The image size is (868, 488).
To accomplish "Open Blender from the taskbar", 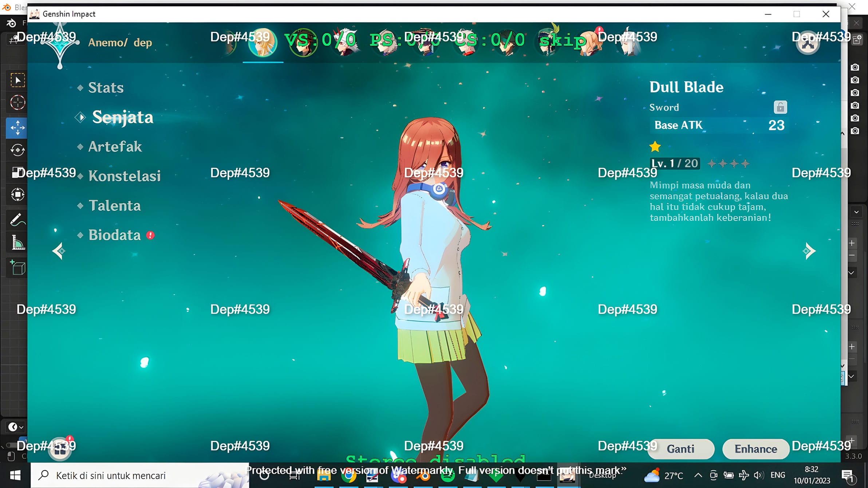I will click(x=423, y=476).
